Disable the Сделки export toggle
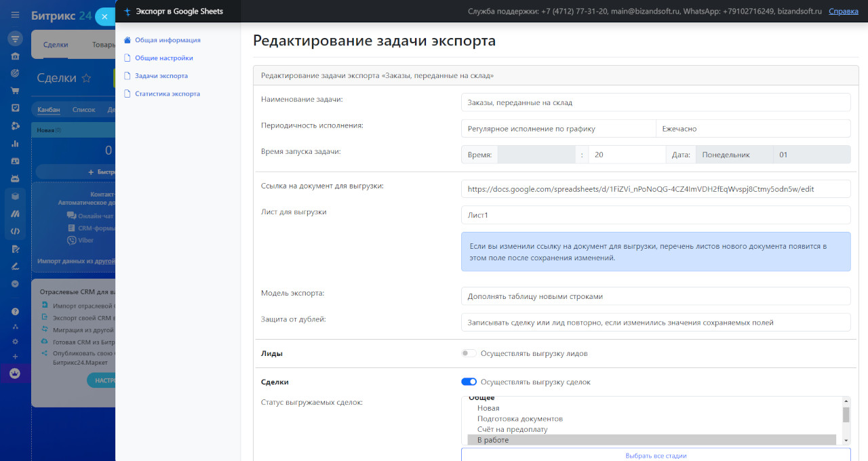Screen dimensions: 868x461 (x=469, y=382)
